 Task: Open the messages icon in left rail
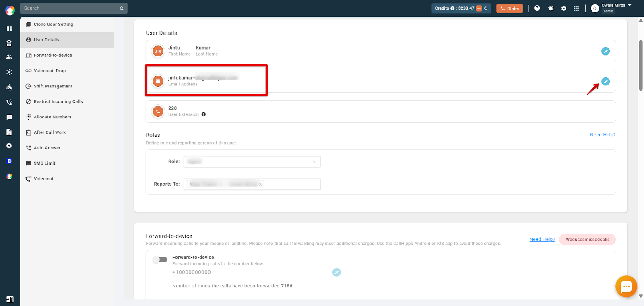pos(9,118)
